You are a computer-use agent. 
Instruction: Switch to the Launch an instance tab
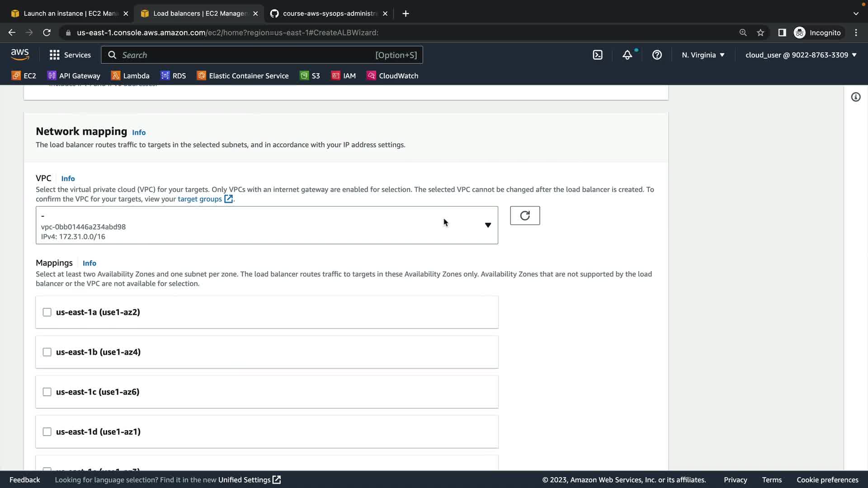70,14
